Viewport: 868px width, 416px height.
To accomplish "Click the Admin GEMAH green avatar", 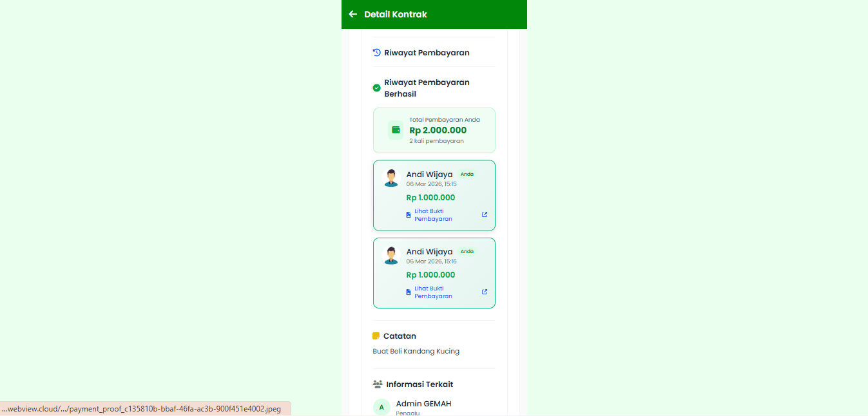I will point(381,407).
